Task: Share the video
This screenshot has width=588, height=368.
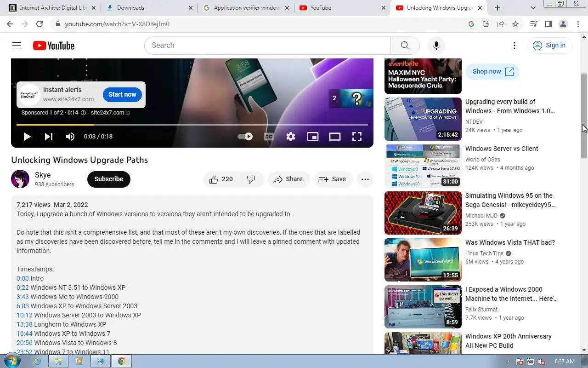Action: tap(288, 179)
